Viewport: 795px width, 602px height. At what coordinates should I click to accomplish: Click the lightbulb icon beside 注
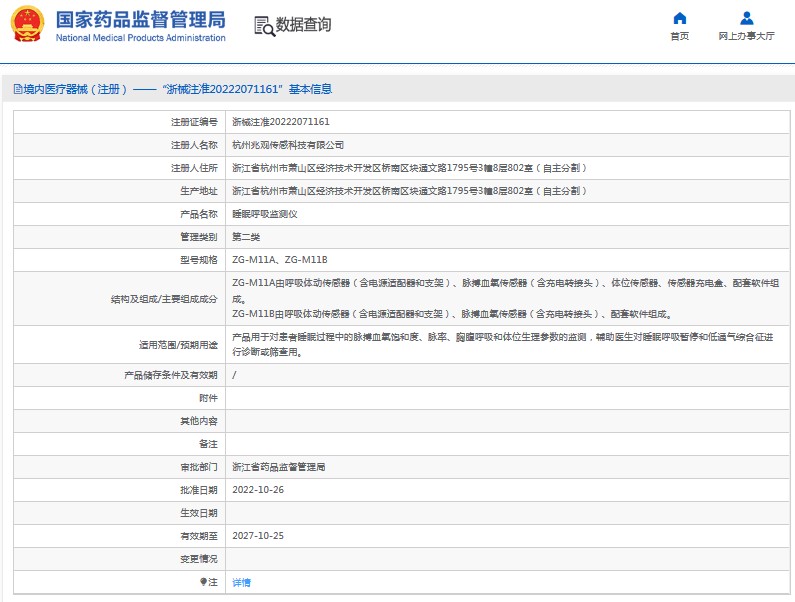203,581
